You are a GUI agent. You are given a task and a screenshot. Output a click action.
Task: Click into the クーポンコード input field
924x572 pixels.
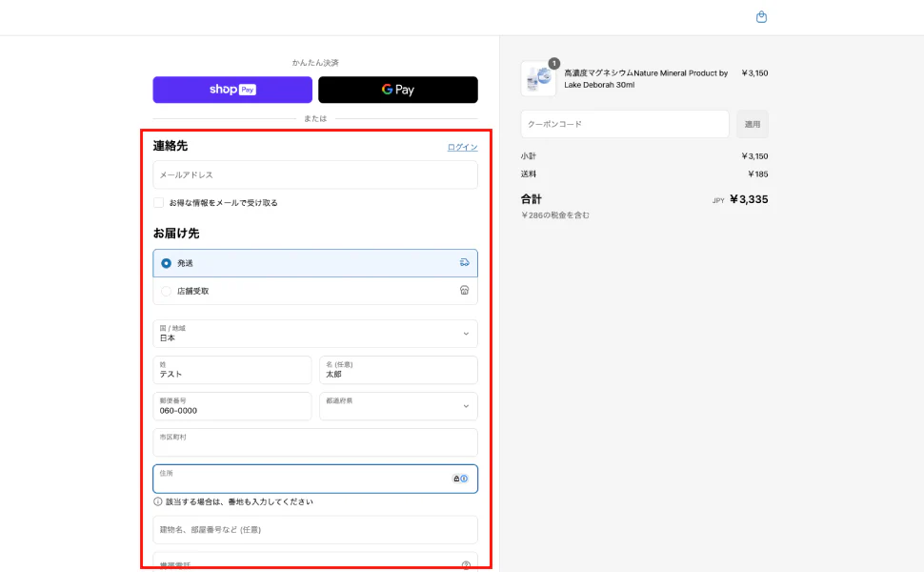click(x=625, y=124)
